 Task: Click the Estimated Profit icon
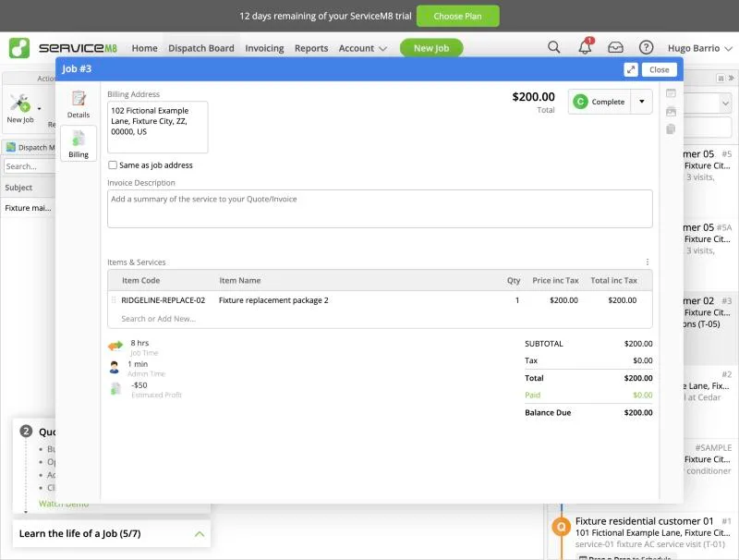click(115, 389)
